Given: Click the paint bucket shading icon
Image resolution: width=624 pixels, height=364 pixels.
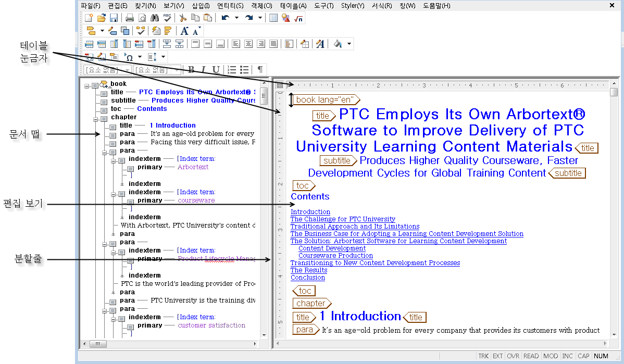Looking at the screenshot, I should (338, 44).
